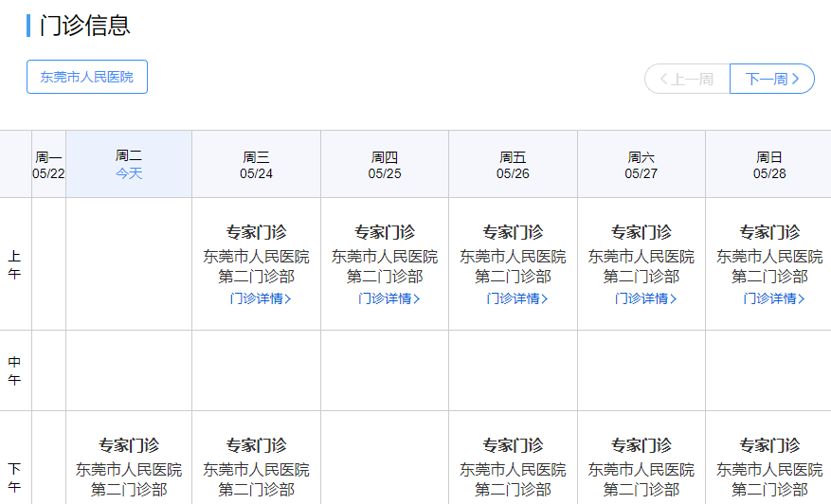Click Sunday afternoon 专家门诊 slot

769,445
